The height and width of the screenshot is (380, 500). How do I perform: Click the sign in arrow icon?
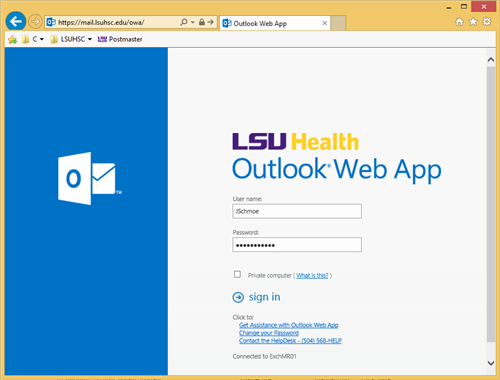pos(238,297)
